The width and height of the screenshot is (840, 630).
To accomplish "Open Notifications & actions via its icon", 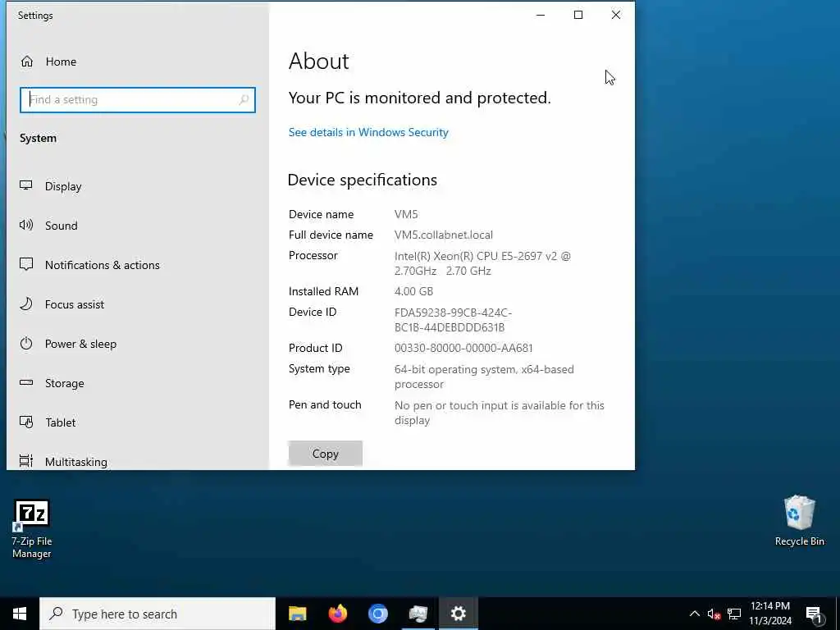I will pos(25,265).
